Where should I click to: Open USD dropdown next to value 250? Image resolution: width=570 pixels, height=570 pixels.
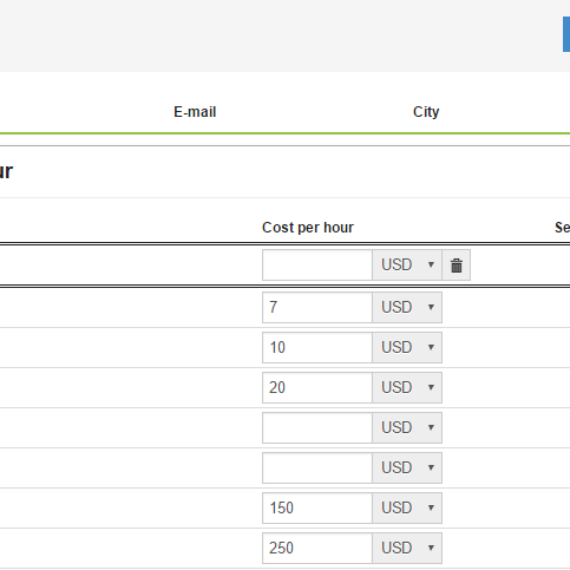pos(407,548)
